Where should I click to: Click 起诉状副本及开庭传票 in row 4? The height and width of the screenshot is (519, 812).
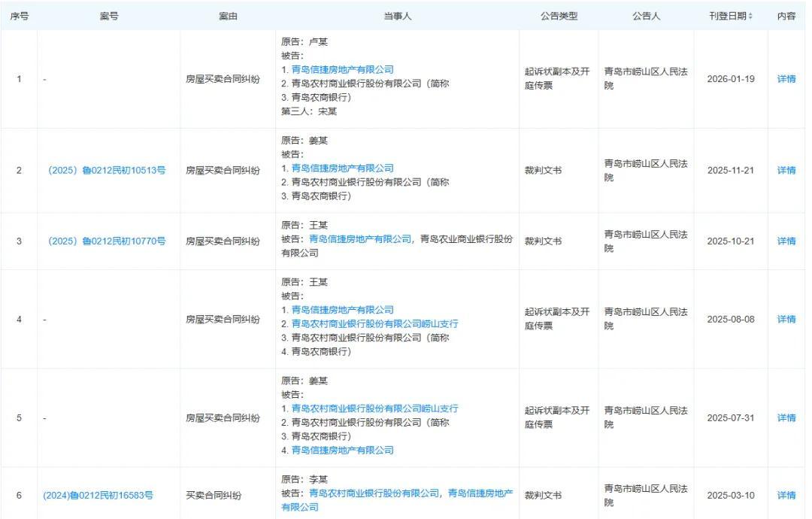tap(557, 319)
